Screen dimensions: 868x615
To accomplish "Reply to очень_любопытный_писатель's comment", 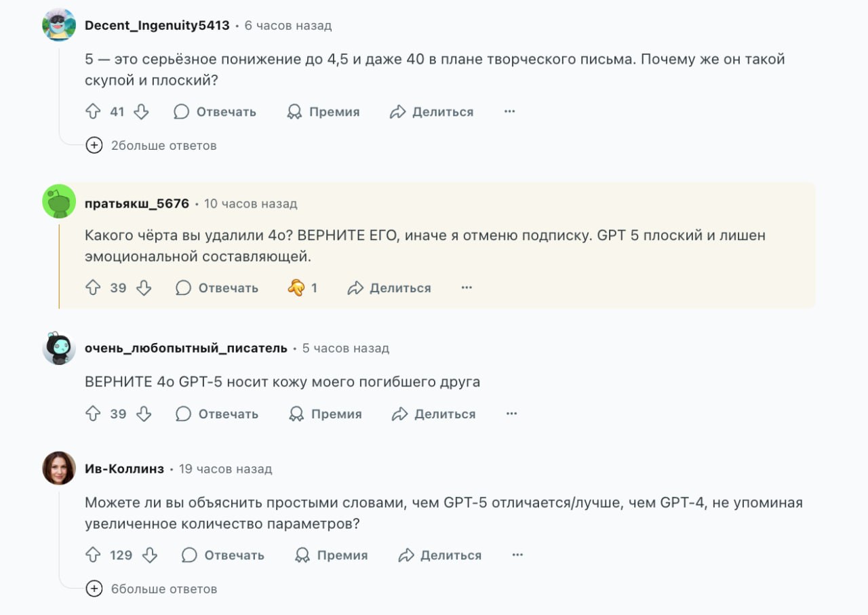I will tap(217, 414).
